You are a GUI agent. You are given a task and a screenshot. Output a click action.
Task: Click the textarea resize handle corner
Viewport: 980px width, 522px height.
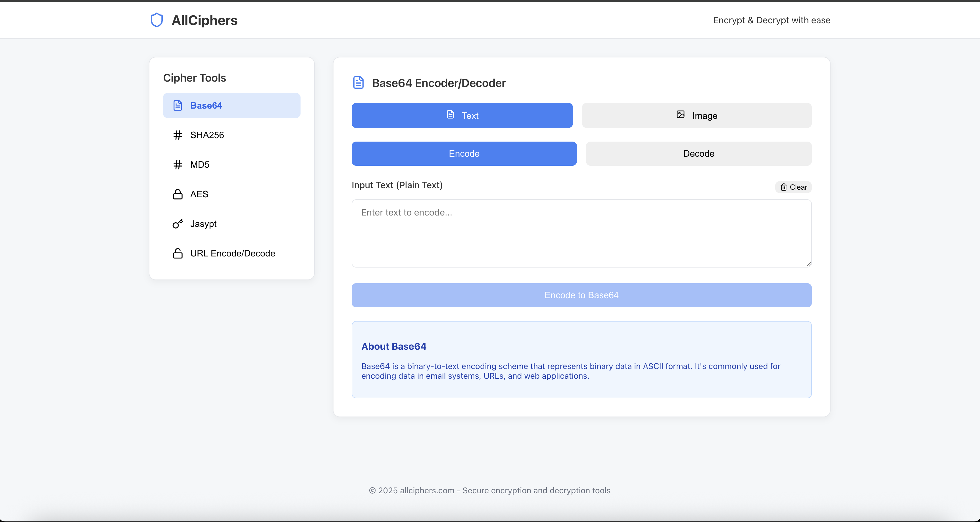808,264
